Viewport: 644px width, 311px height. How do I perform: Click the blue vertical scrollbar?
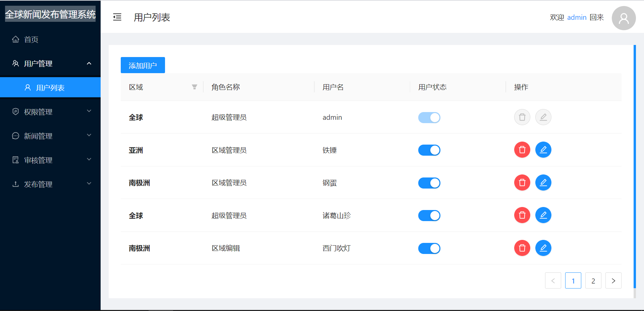[635, 166]
